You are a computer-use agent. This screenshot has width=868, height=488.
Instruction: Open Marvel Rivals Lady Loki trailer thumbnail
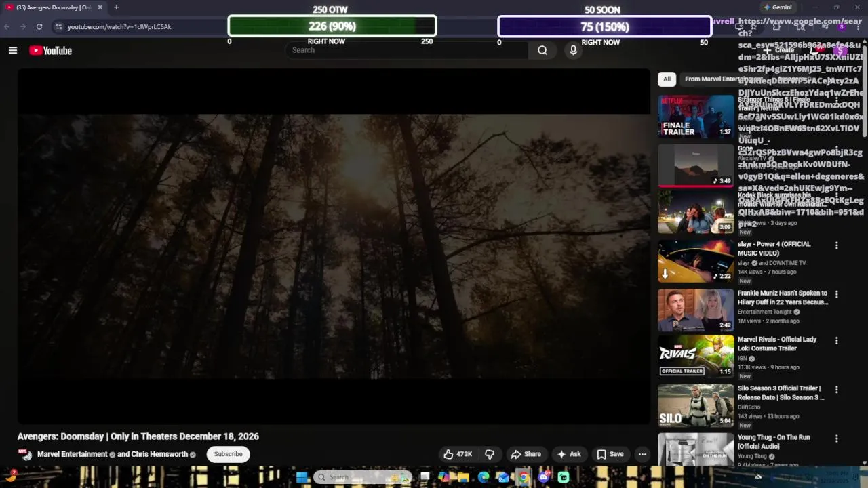pos(696,357)
